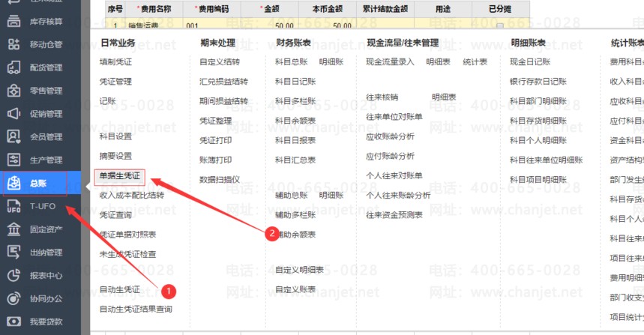
Task: Open 科目设置 link
Action: coord(115,136)
